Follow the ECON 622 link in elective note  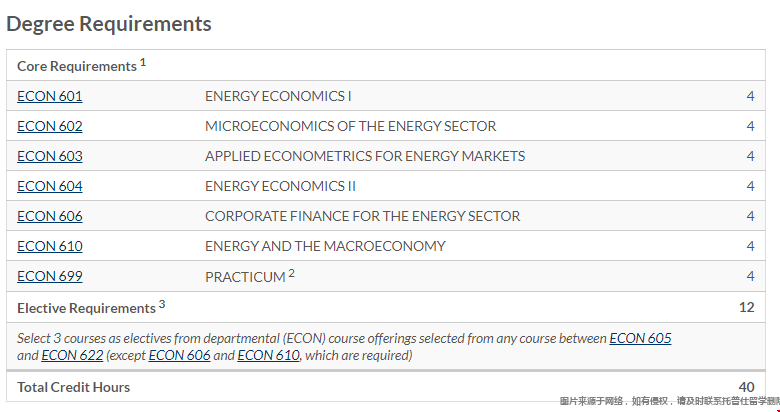72,355
